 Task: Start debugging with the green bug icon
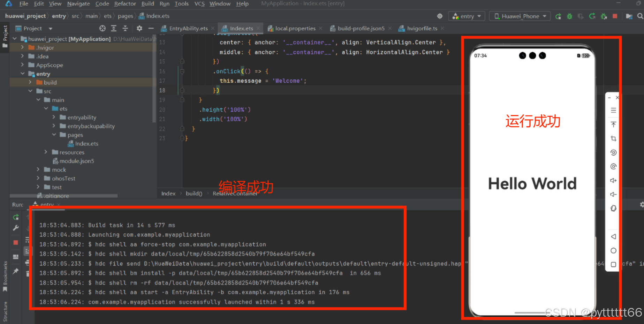click(569, 16)
